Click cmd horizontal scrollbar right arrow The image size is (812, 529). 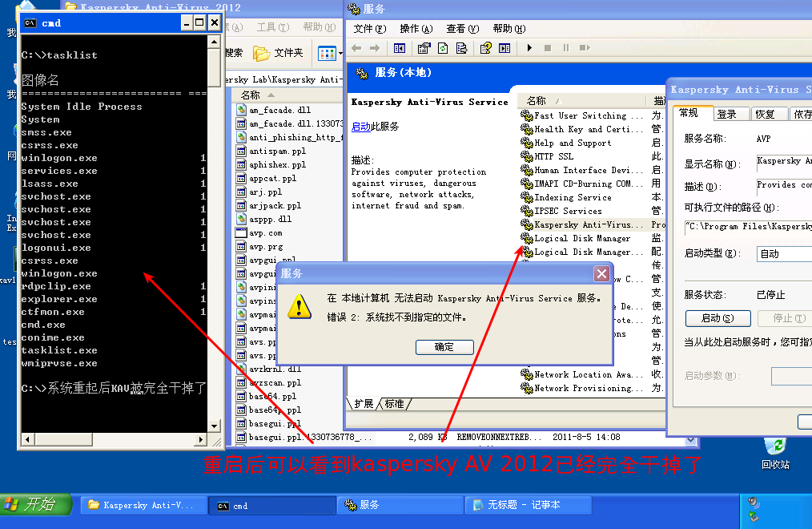point(201,439)
